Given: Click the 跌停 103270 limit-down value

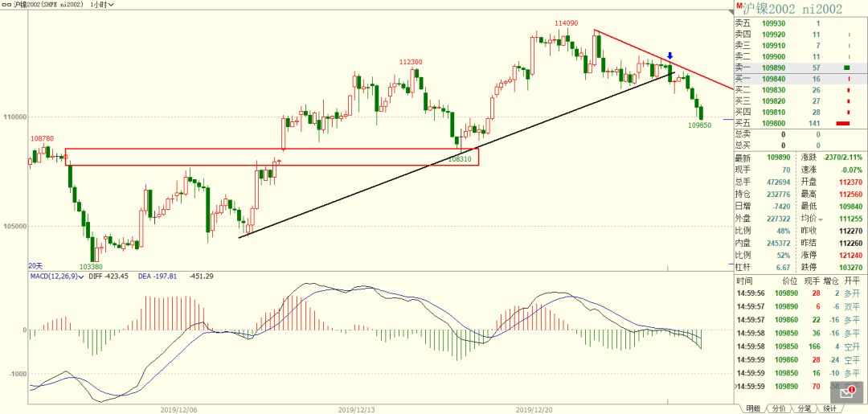Looking at the screenshot, I should pos(851,266).
